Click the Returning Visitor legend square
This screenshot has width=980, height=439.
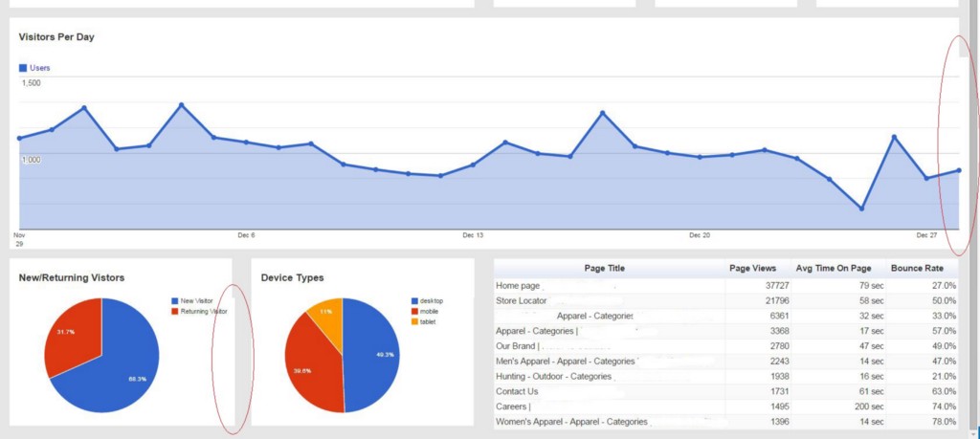[x=174, y=311]
